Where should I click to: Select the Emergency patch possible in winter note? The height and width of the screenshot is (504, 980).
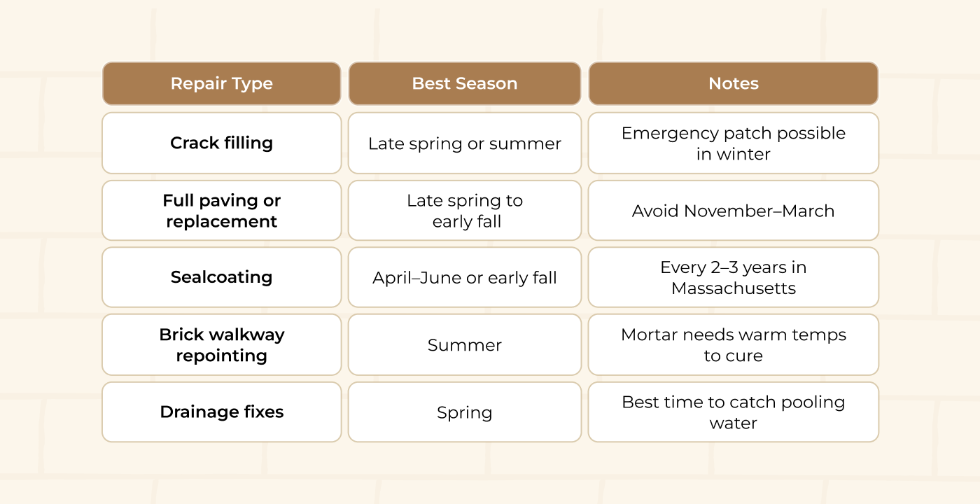(x=733, y=143)
